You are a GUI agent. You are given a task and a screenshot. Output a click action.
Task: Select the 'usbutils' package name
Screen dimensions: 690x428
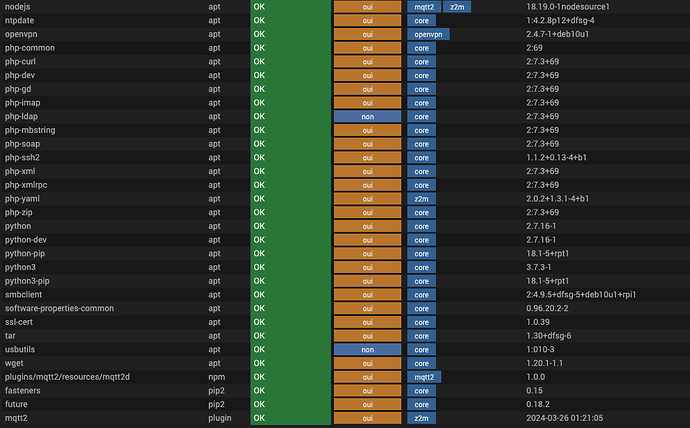(20, 350)
